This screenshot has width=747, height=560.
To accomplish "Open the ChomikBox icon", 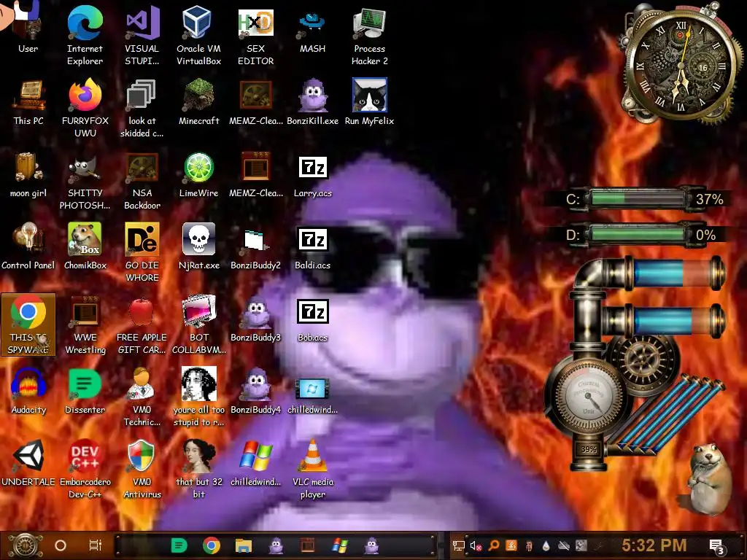I will pyautogui.click(x=85, y=246).
